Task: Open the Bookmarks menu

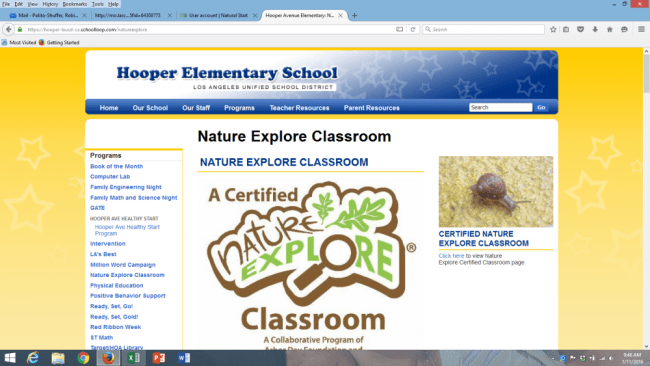Action: [75, 4]
